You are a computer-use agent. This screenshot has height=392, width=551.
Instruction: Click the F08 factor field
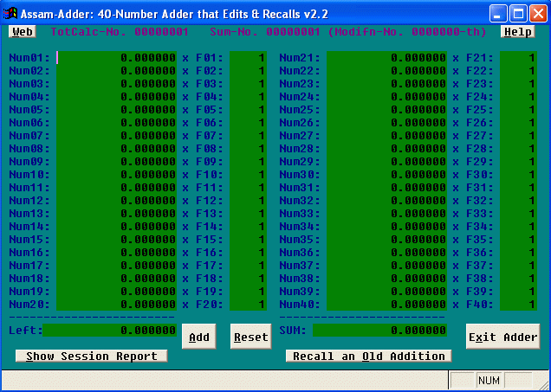tap(248, 149)
